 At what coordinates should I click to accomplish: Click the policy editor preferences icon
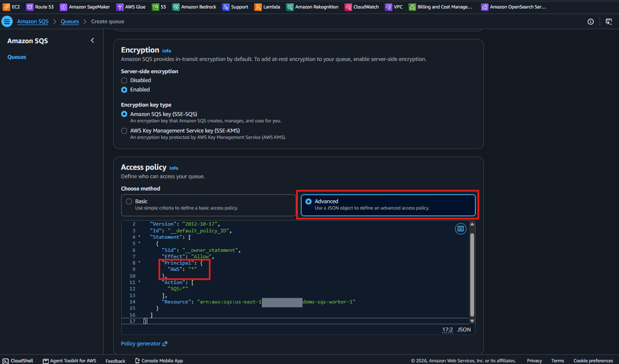coord(461,229)
